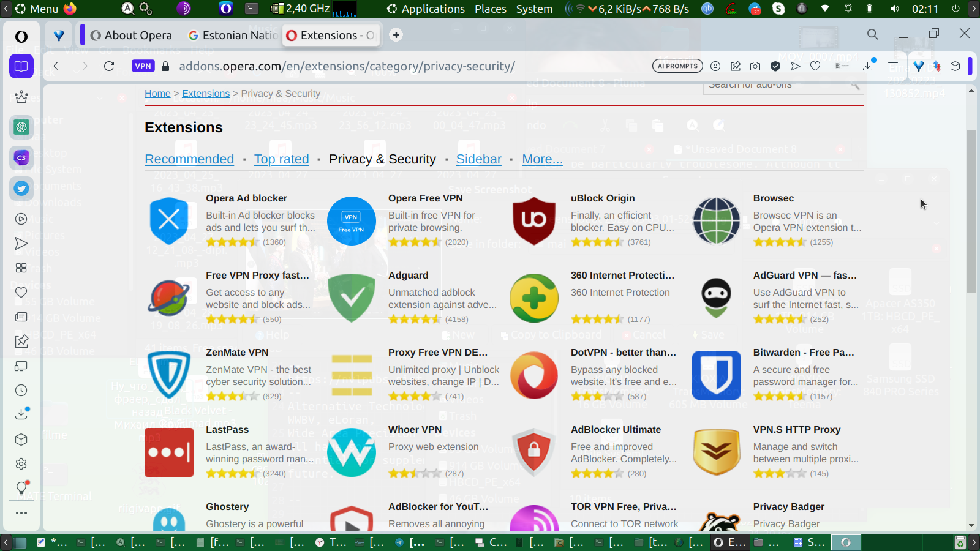Open the uBlock Origin extension
Screen dimensions: 980x551
tap(603, 198)
